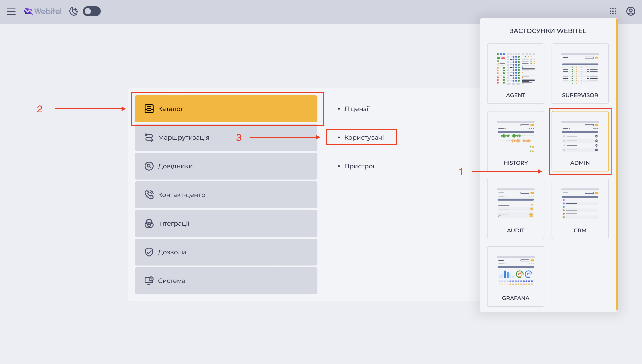Select the Система menu section

pos(226,280)
